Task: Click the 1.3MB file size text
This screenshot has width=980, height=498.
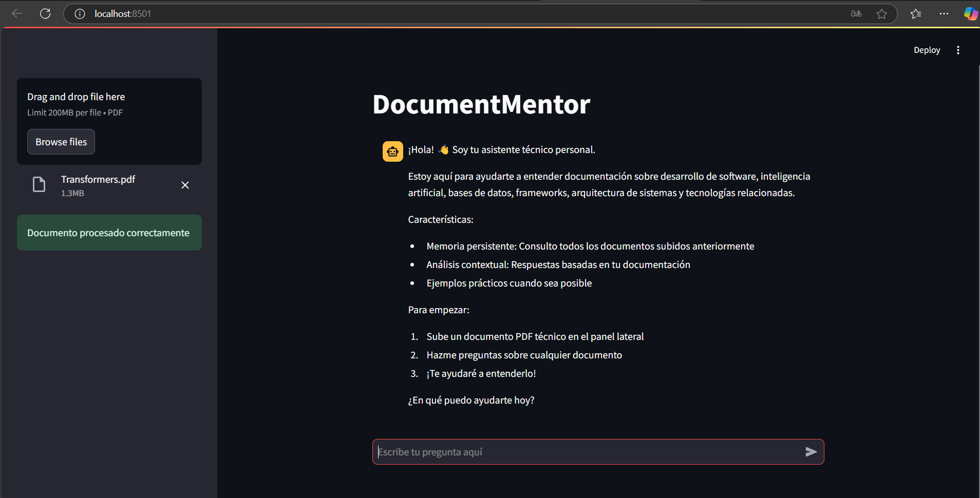Action: 72,193
